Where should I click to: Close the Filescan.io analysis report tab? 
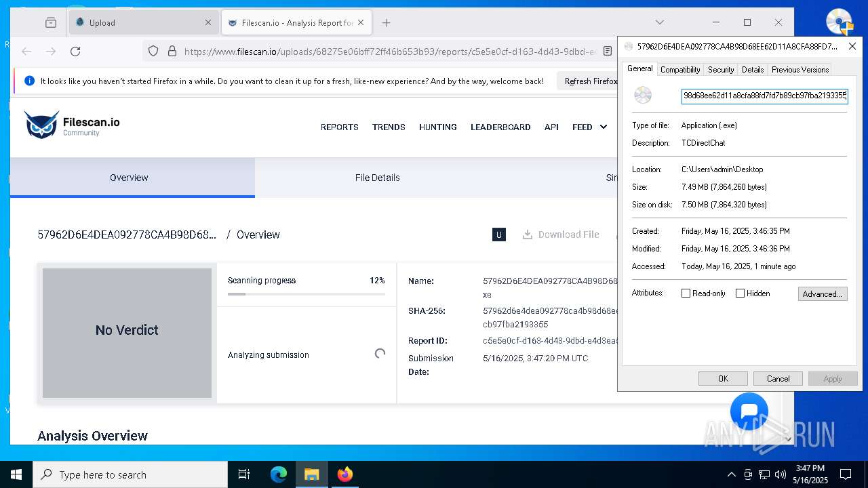(x=361, y=22)
